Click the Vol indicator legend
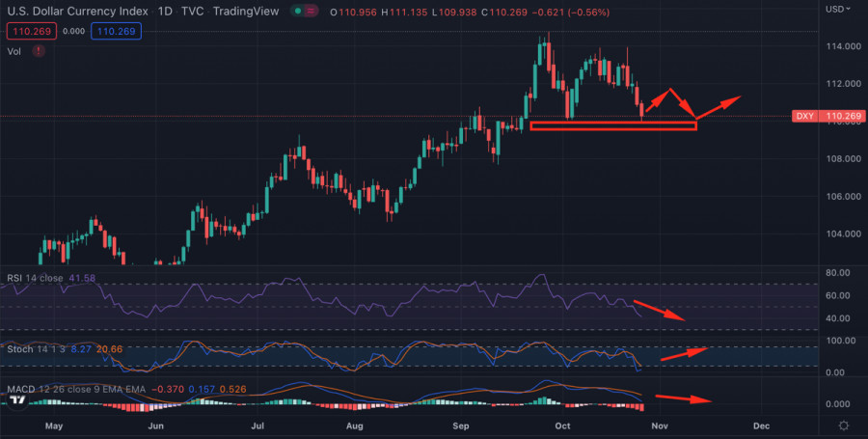The height and width of the screenshot is (439, 868). pyautogui.click(x=14, y=51)
